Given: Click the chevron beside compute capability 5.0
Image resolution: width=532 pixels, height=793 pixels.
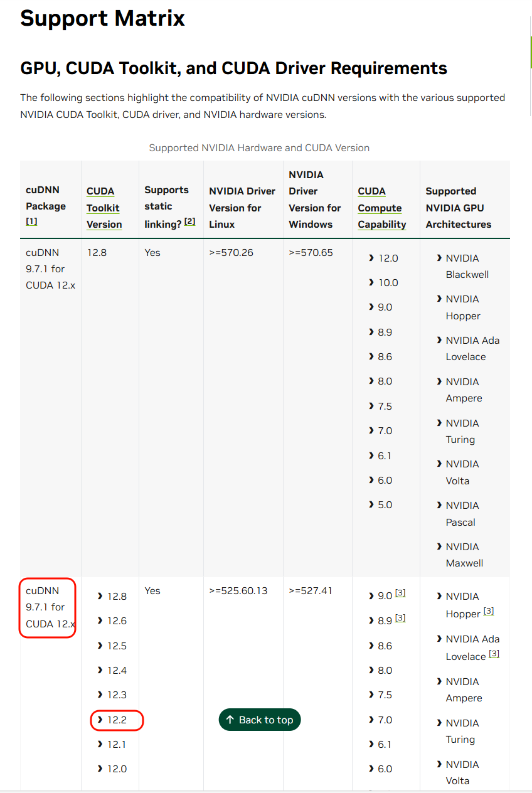Looking at the screenshot, I should pyautogui.click(x=371, y=504).
